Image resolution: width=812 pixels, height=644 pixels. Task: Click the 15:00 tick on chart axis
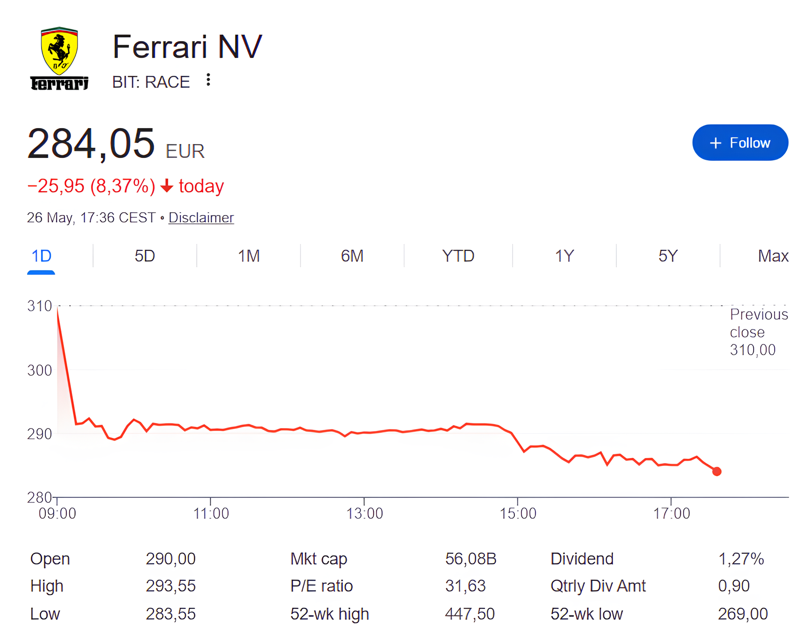(518, 513)
